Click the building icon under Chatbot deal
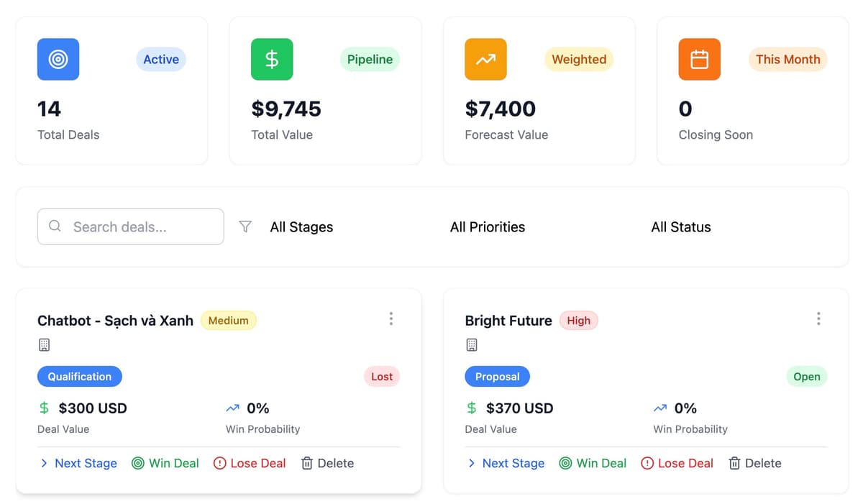 tap(44, 345)
